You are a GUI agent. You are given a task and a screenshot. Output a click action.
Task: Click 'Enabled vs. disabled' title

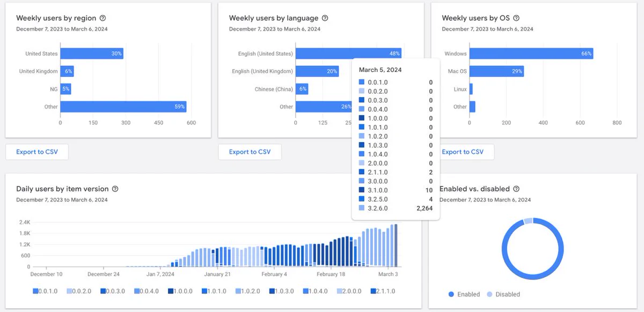(x=474, y=189)
